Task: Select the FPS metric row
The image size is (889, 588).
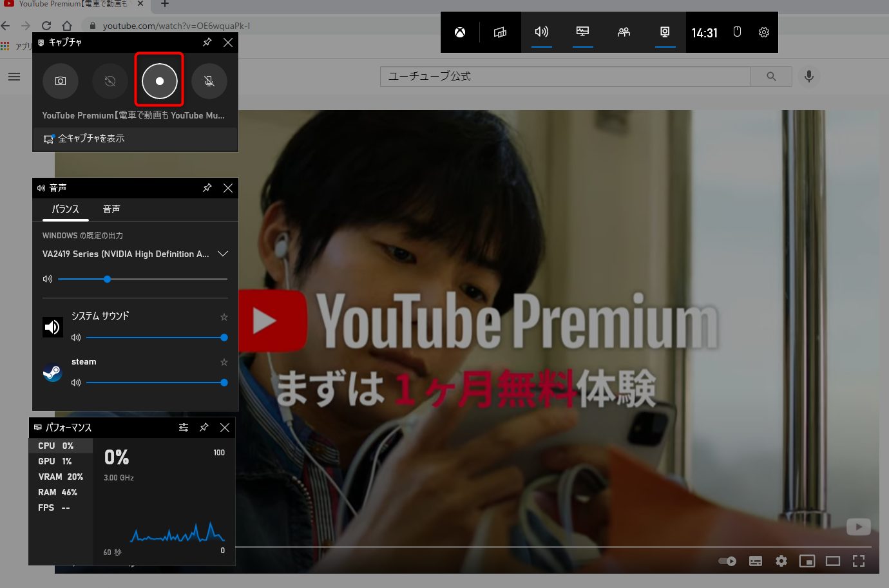Action: pos(61,507)
